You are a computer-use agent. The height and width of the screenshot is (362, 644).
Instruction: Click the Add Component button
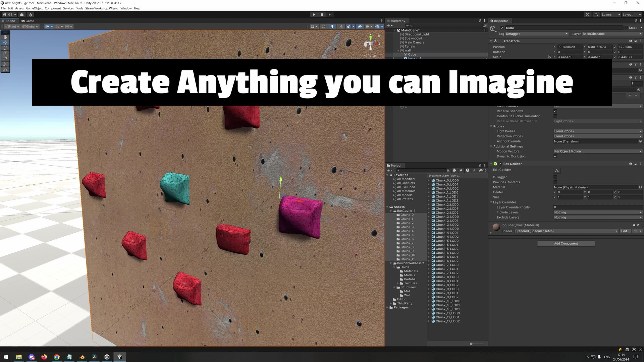pyautogui.click(x=566, y=244)
